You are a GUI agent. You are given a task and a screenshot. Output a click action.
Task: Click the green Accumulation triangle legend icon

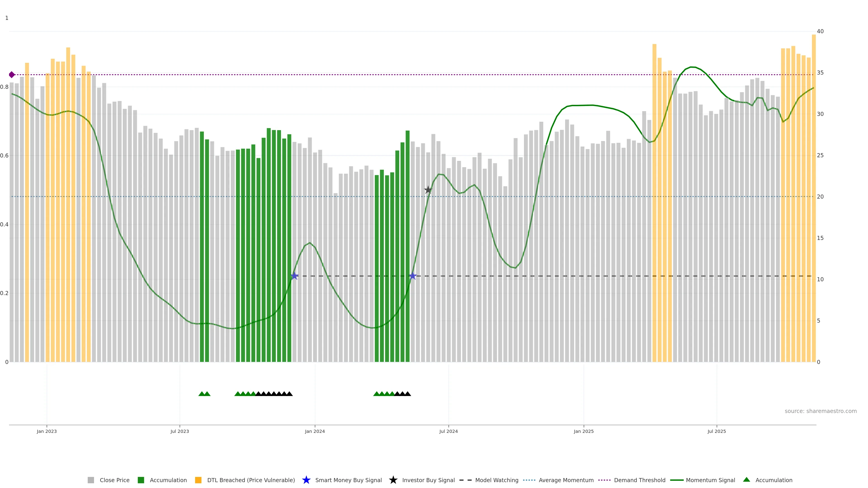coord(746,480)
